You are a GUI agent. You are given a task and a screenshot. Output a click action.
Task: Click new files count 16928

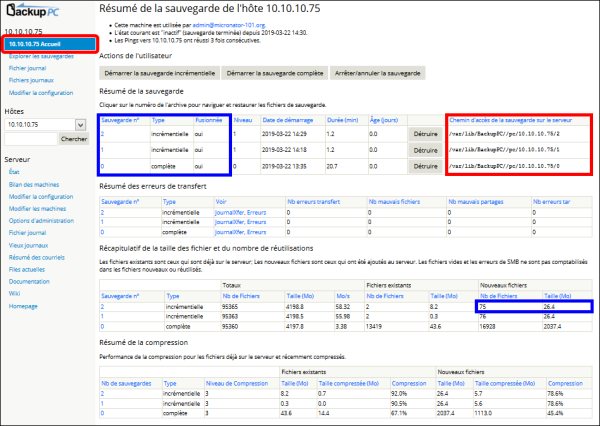click(488, 326)
